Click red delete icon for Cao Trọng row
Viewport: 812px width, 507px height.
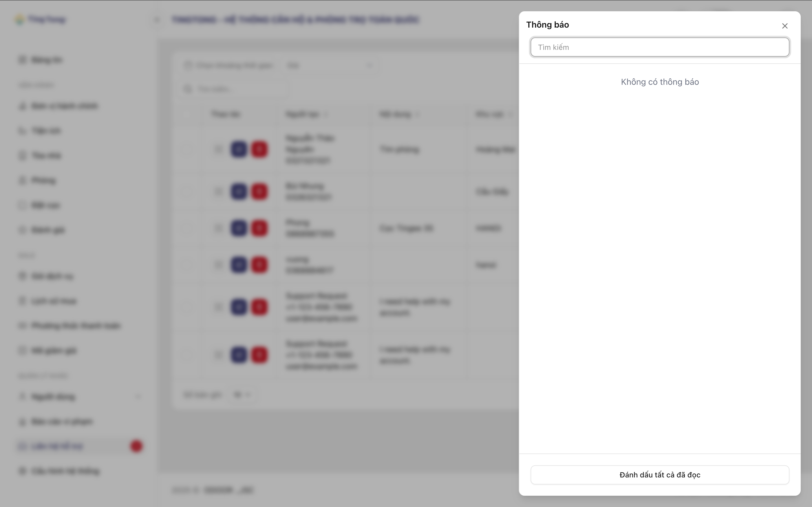click(x=259, y=228)
